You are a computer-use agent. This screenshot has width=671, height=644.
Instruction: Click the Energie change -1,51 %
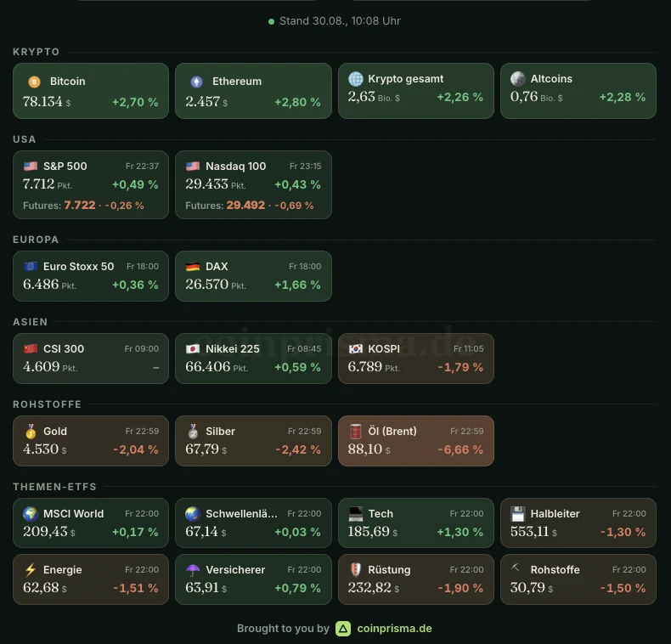[x=136, y=588]
